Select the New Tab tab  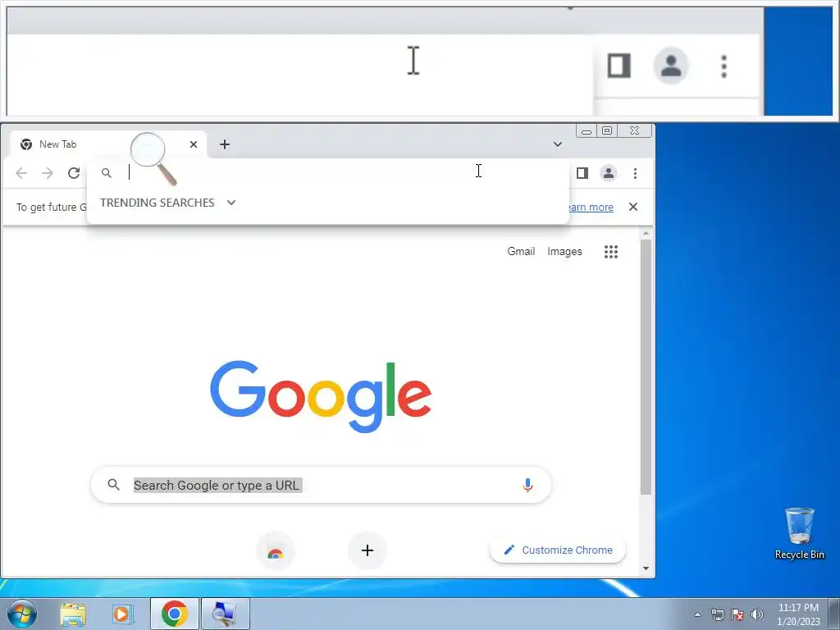[x=109, y=144]
